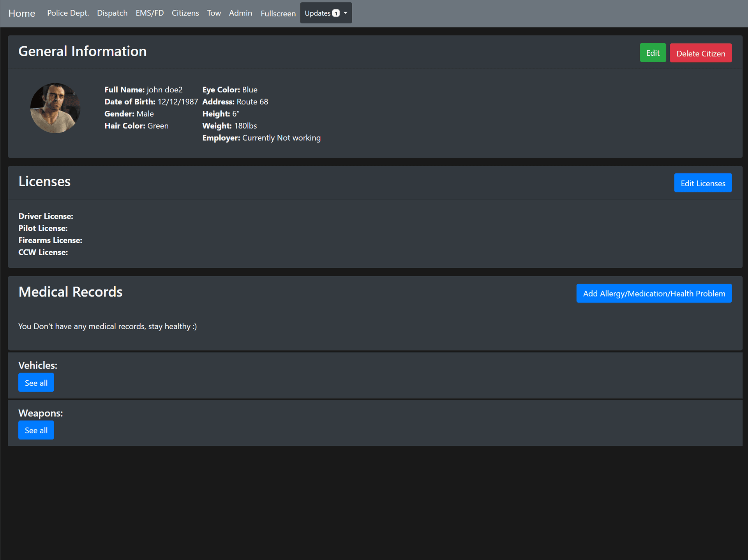Viewport: 748px width, 560px height.
Task: Click Edit Licenses button
Action: point(703,182)
